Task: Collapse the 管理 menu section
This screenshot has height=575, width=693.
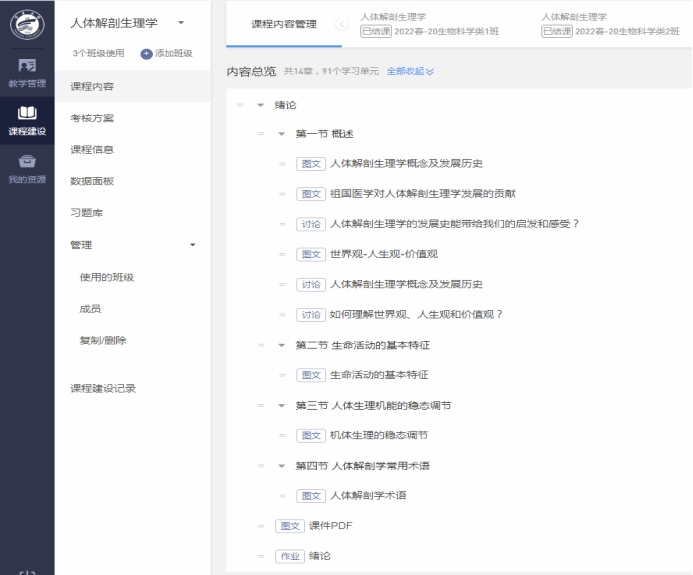Action: click(192, 245)
